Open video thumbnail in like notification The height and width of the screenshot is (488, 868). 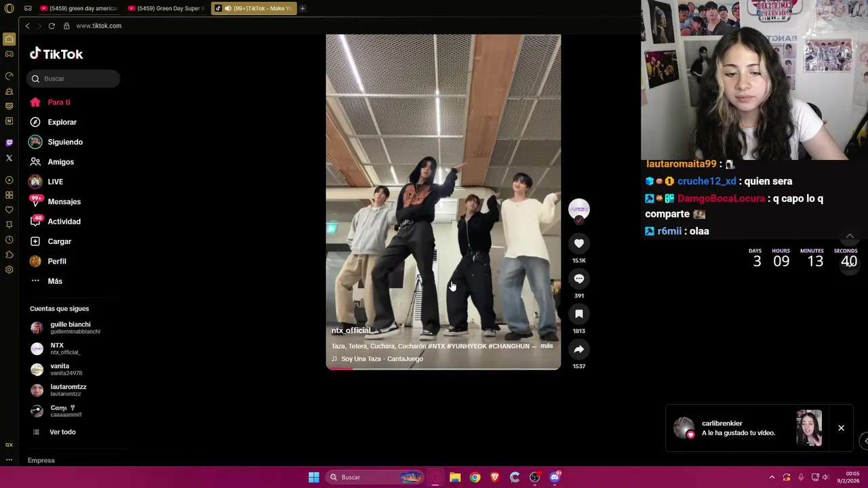pyautogui.click(x=809, y=428)
